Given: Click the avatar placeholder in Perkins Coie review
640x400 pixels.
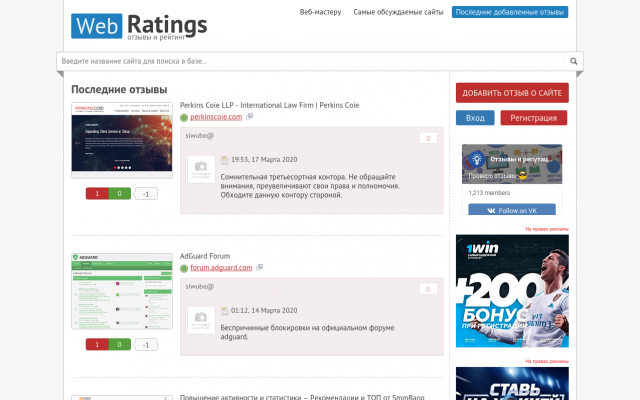Looking at the screenshot, I should click(200, 169).
